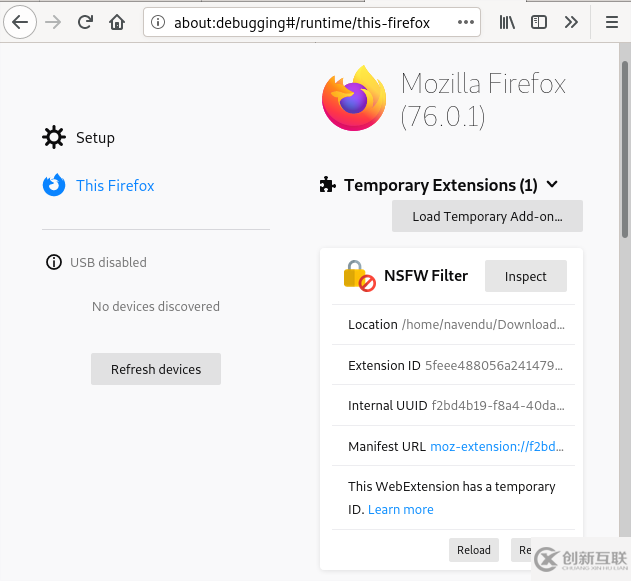Click the Extension ID value 5feee488056a241479
The image size is (631, 581).
[x=494, y=365]
